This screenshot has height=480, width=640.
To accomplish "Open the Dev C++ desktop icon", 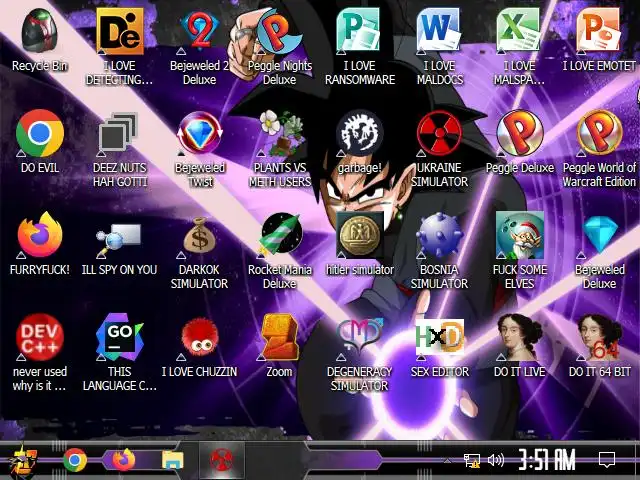I will [40, 337].
